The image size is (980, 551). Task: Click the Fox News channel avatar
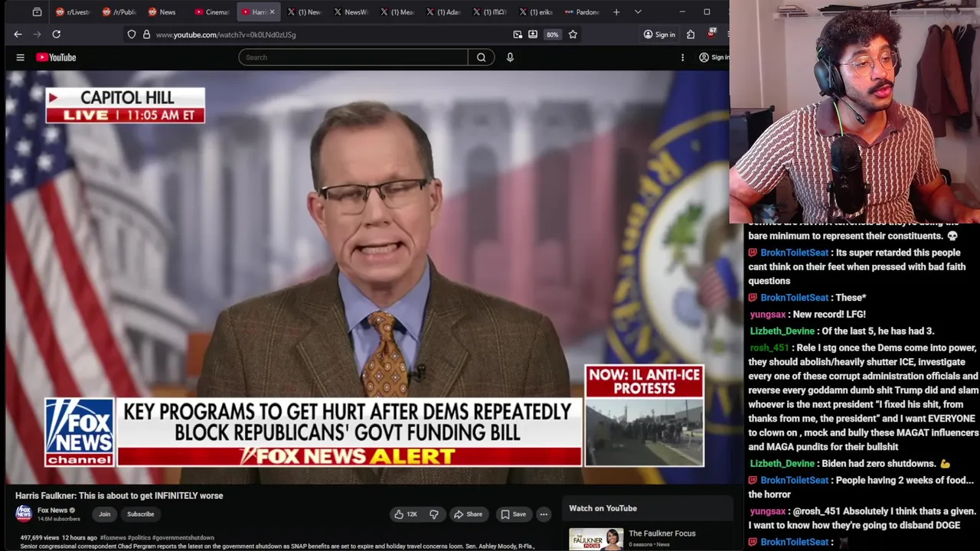[24, 514]
